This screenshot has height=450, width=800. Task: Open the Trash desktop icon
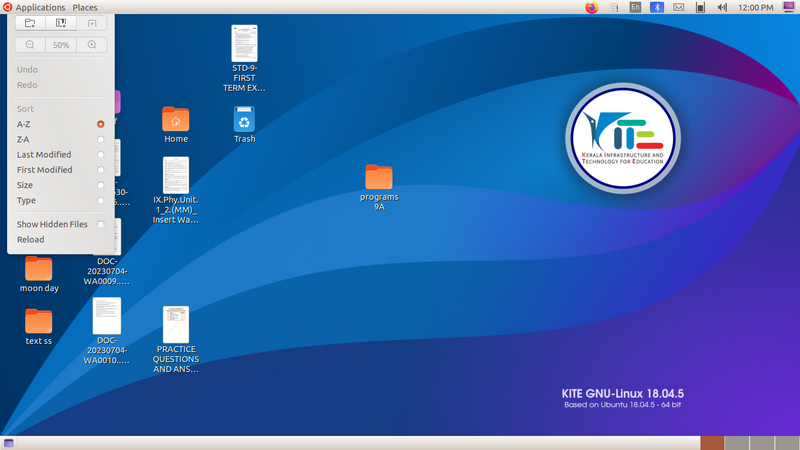tap(244, 120)
